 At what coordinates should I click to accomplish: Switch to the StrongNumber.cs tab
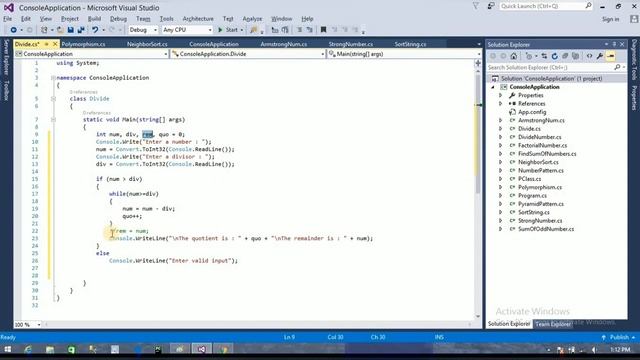tap(351, 44)
